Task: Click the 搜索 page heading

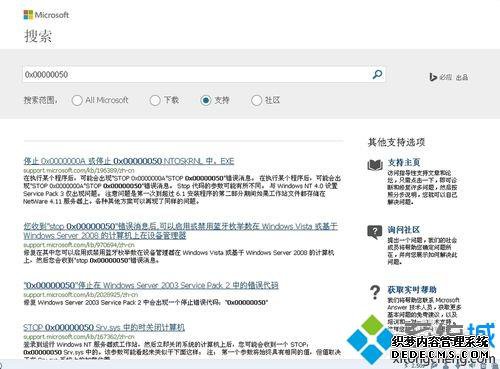Action: click(x=38, y=36)
